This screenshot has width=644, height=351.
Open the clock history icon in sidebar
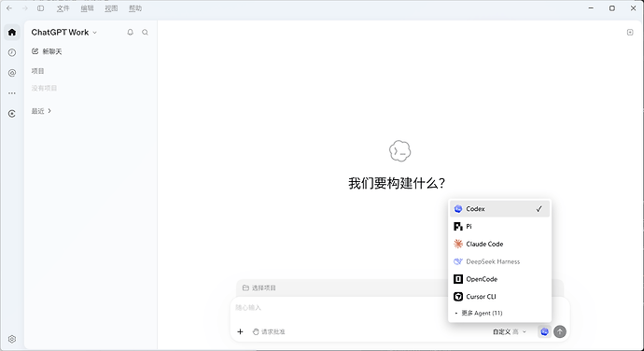(x=12, y=52)
